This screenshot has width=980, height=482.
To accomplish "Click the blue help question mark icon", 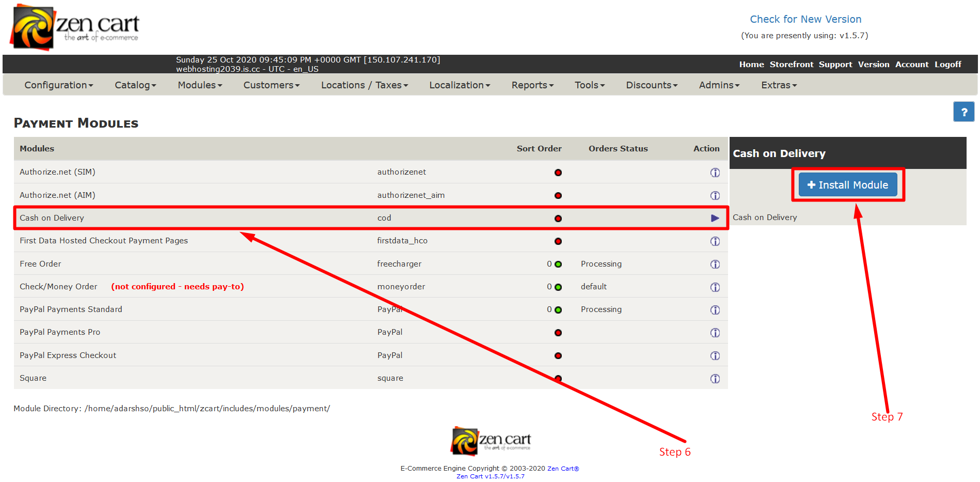I will tap(963, 112).
